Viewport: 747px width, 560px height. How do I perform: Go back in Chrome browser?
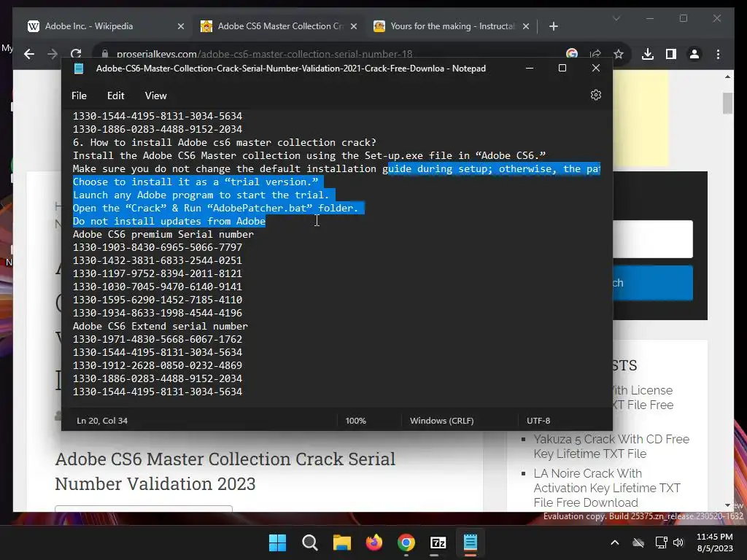click(29, 54)
